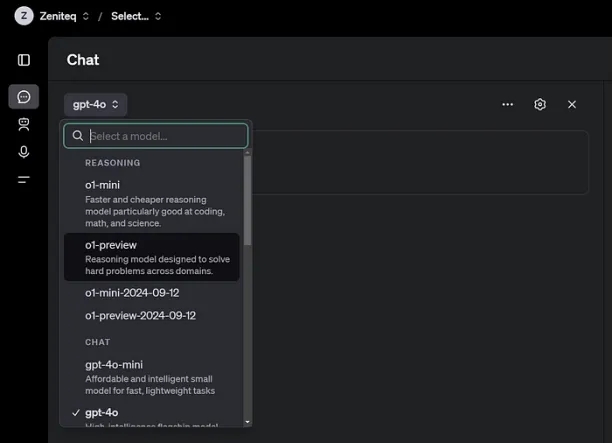Close the chat pane with X
This screenshot has height=443, width=613.
tap(572, 104)
